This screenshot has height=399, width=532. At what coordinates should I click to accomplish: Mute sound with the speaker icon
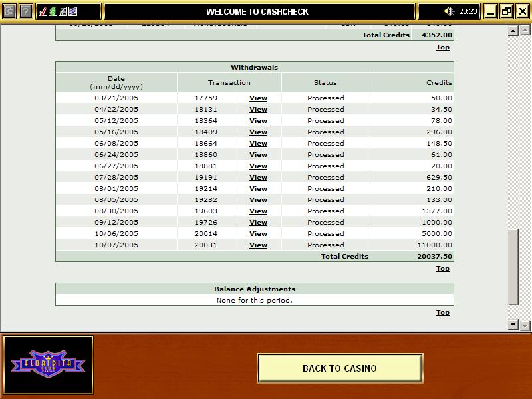click(x=450, y=11)
